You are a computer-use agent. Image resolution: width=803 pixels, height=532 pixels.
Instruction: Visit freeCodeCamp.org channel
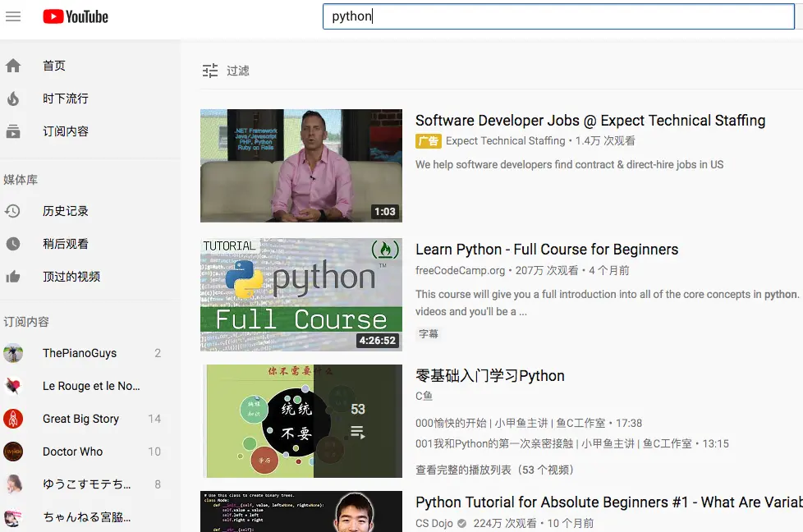[x=461, y=270]
